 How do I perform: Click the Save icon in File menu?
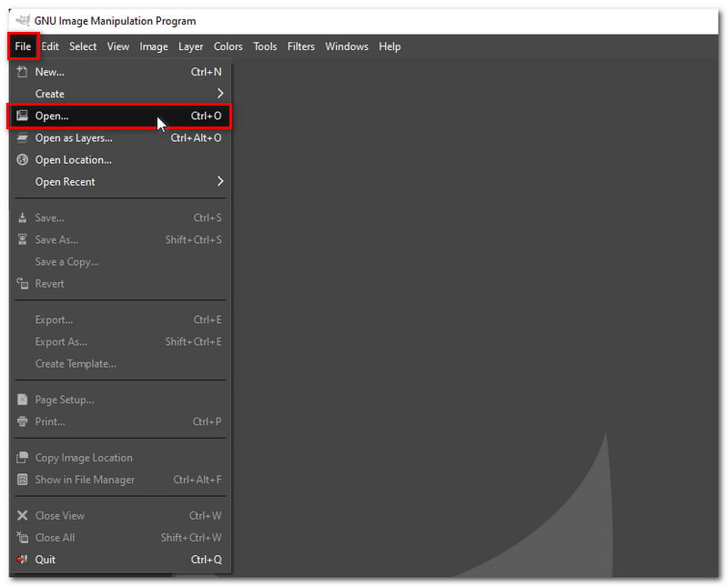pyautogui.click(x=22, y=218)
